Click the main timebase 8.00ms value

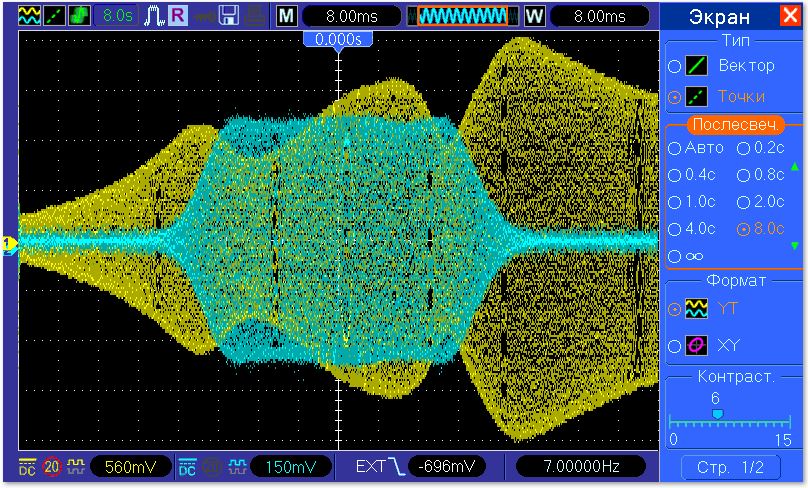coord(351,16)
